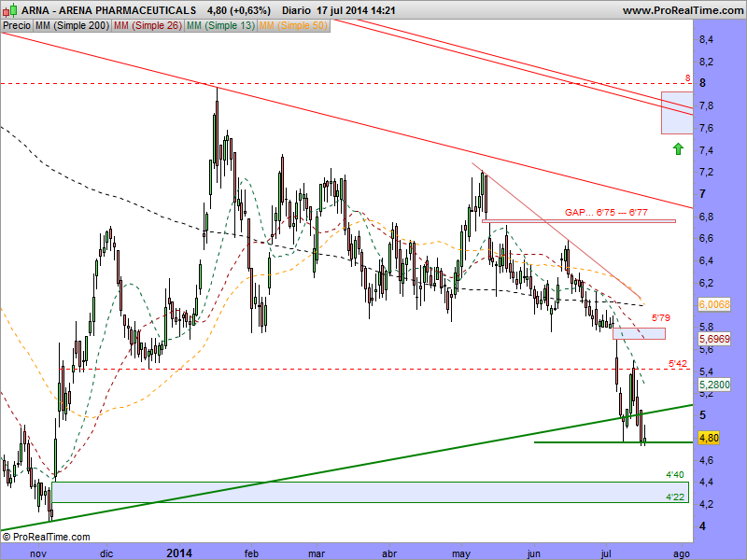Select the MM (Simple 13) legend tab

[x=220, y=26]
